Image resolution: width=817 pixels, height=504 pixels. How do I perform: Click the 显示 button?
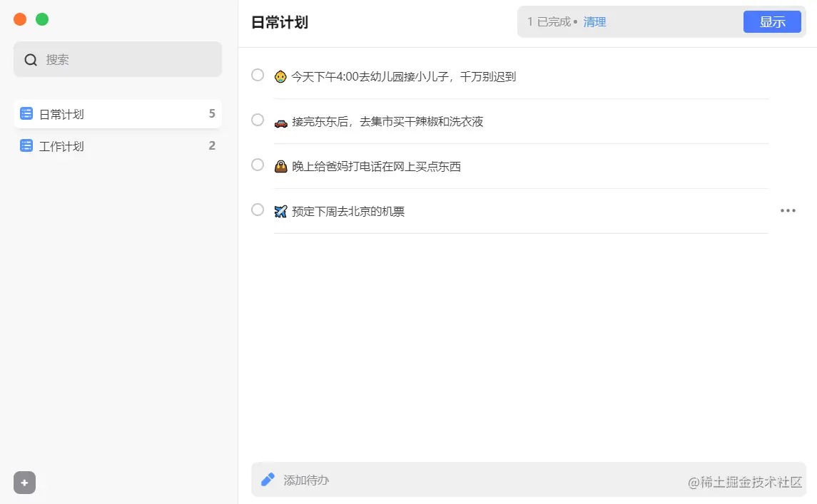(772, 22)
